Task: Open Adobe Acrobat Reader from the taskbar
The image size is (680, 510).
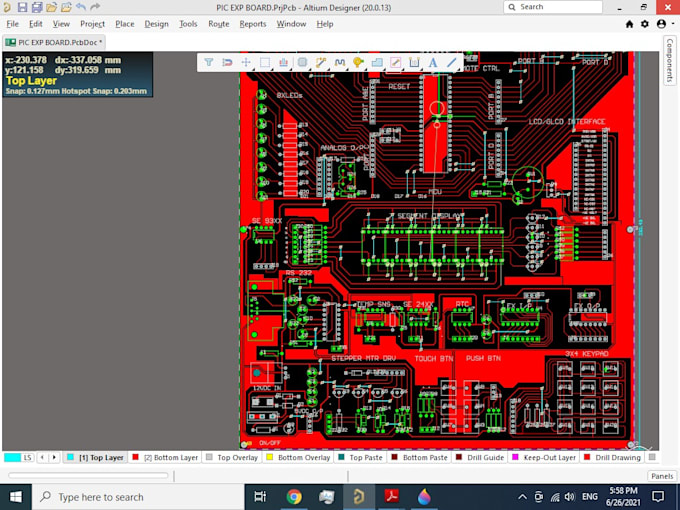Action: point(392,497)
